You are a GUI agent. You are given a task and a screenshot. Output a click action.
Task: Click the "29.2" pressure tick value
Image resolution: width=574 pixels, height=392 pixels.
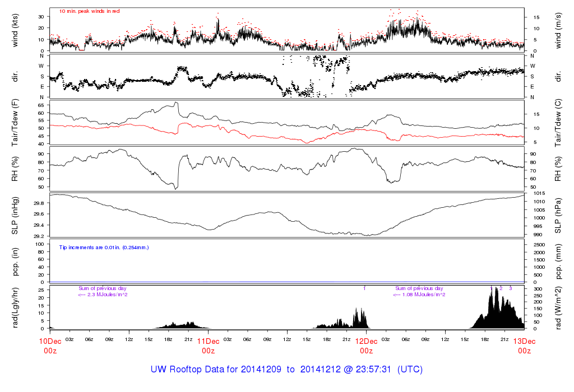[39, 236]
